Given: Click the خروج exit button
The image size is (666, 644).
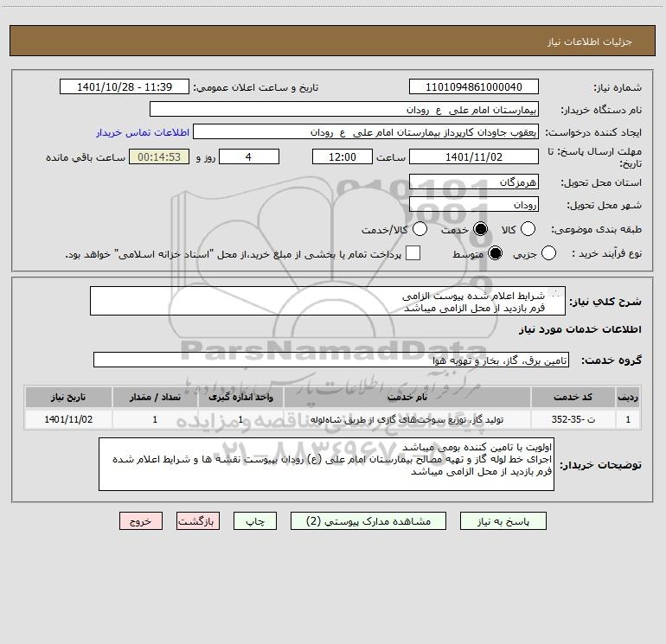Looking at the screenshot, I should coord(141,521).
